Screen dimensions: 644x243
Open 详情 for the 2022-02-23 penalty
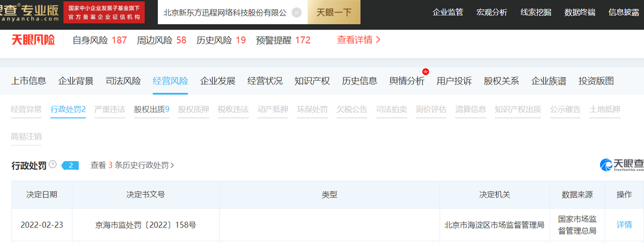click(624, 225)
